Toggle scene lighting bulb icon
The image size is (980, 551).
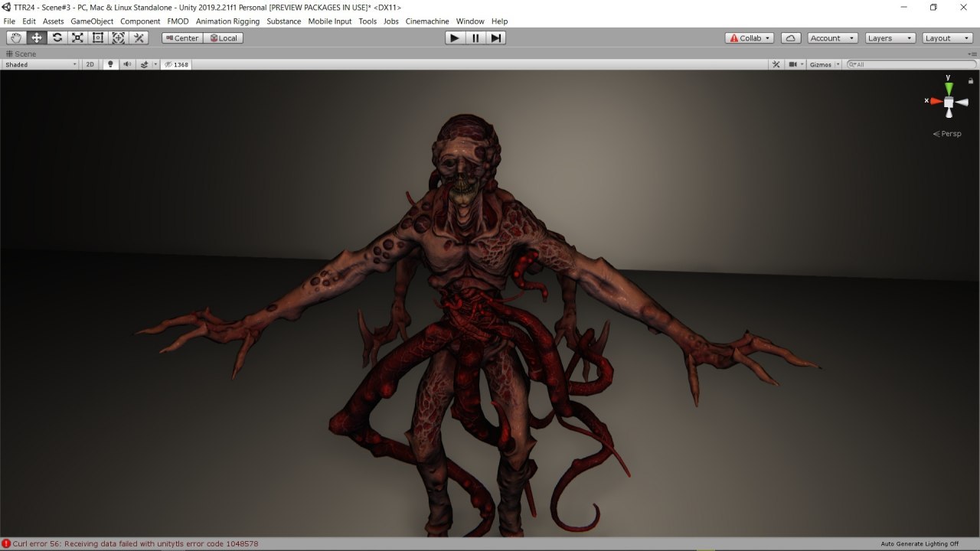pyautogui.click(x=110, y=64)
